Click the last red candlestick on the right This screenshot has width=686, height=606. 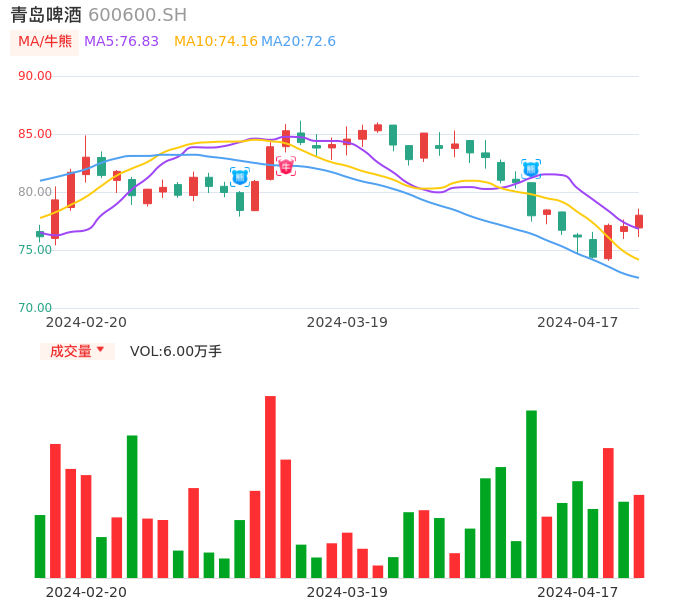[639, 221]
